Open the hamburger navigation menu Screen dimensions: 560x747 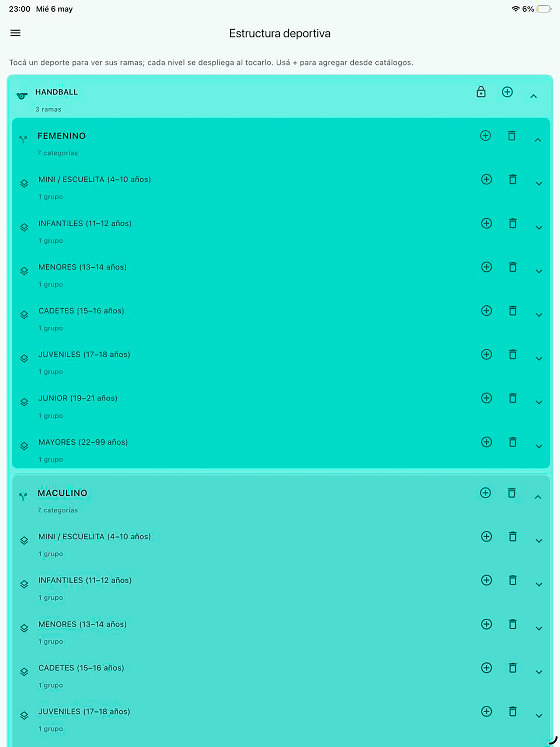[15, 33]
